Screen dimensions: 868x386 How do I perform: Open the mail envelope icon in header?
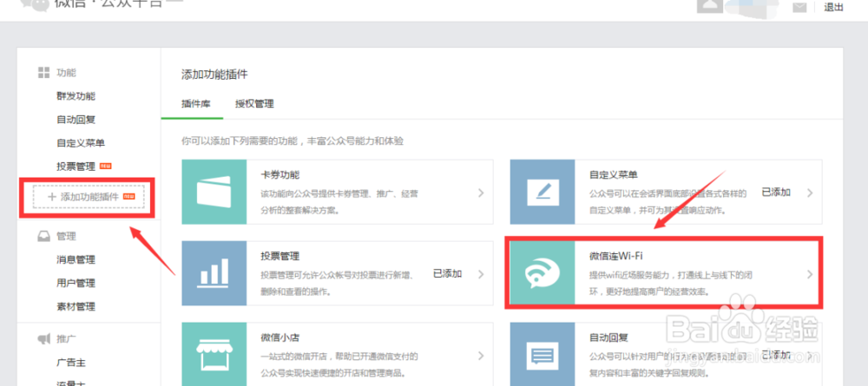pyautogui.click(x=799, y=7)
